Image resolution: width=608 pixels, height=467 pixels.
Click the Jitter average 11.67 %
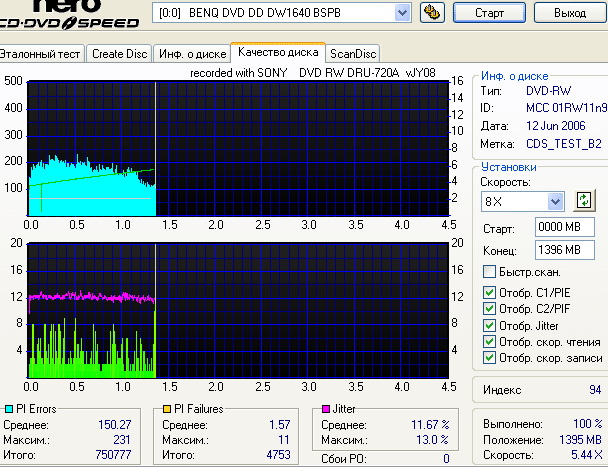pos(430,425)
